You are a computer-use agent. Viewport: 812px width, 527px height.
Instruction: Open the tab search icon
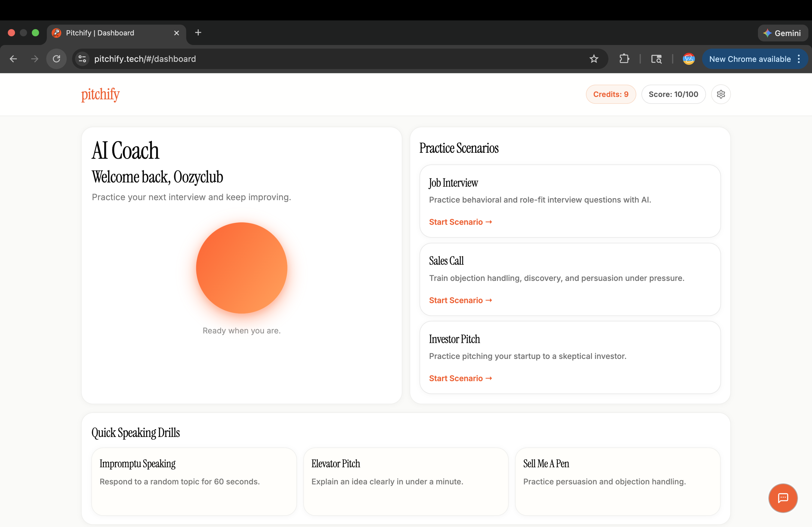tap(656, 59)
